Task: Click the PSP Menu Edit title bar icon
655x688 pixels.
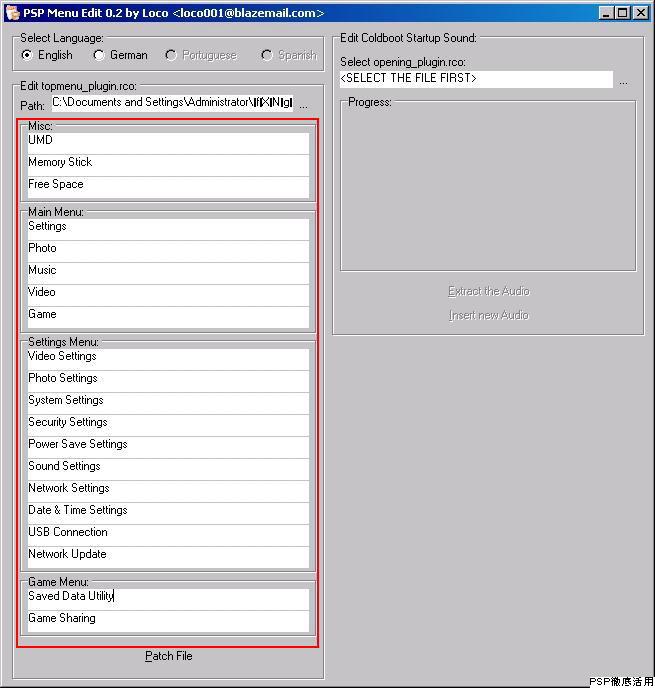Action: pyautogui.click(x=13, y=13)
